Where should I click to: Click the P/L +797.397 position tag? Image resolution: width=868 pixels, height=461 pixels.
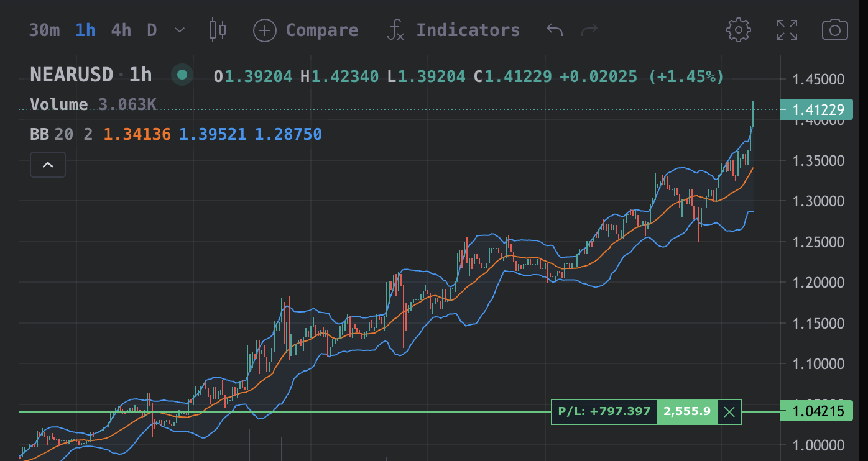point(604,411)
